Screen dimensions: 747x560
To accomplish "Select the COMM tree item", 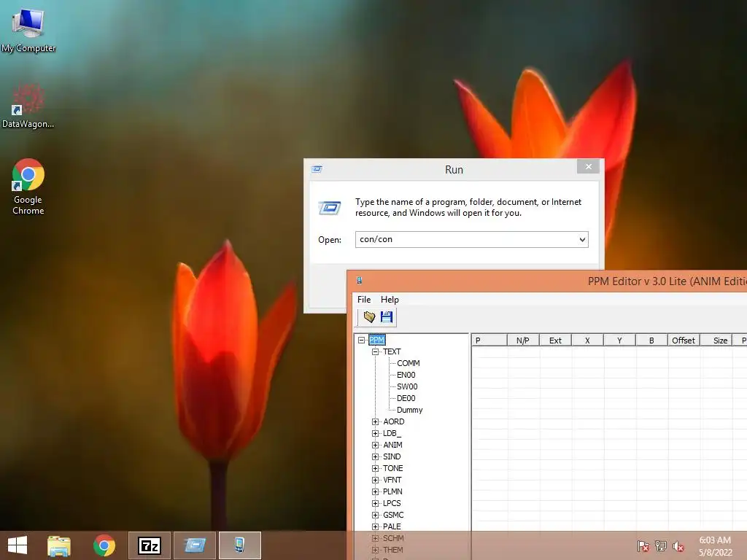I will pyautogui.click(x=409, y=363).
